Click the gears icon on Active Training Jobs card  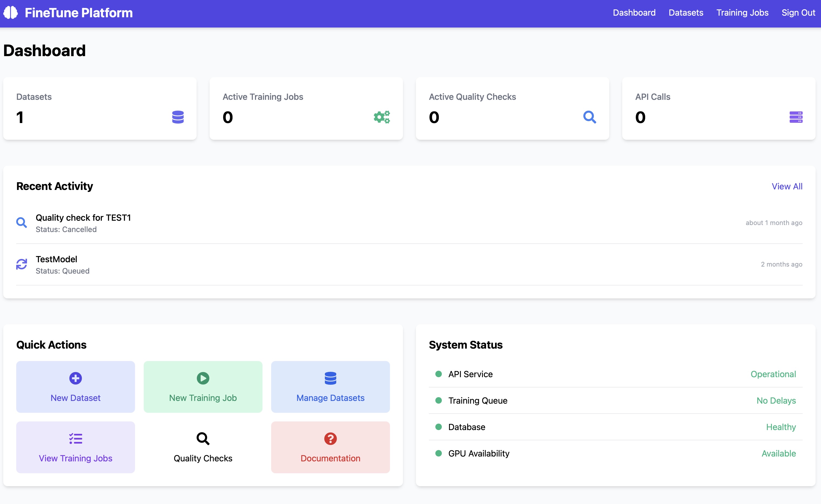pos(381,117)
